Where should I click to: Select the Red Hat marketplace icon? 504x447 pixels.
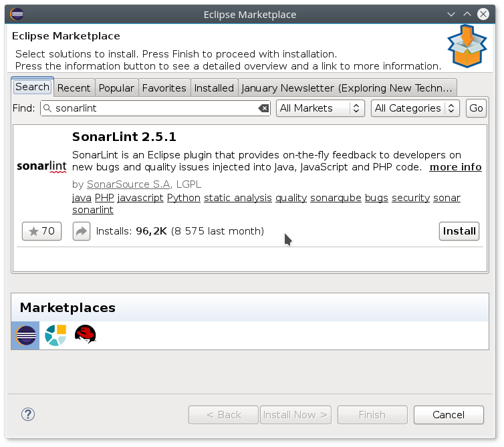[85, 335]
